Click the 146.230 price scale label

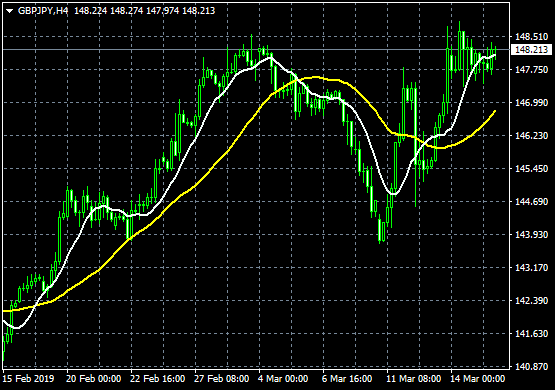coord(531,136)
